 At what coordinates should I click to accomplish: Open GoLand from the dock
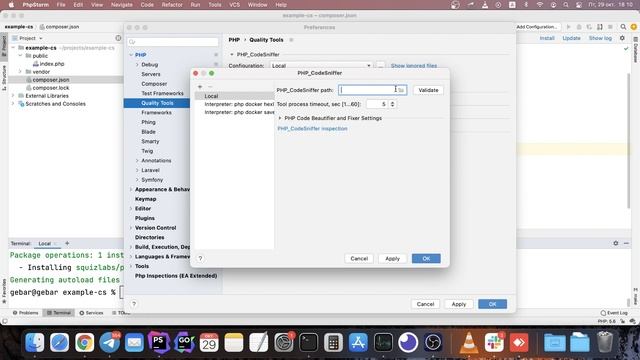click(184, 342)
